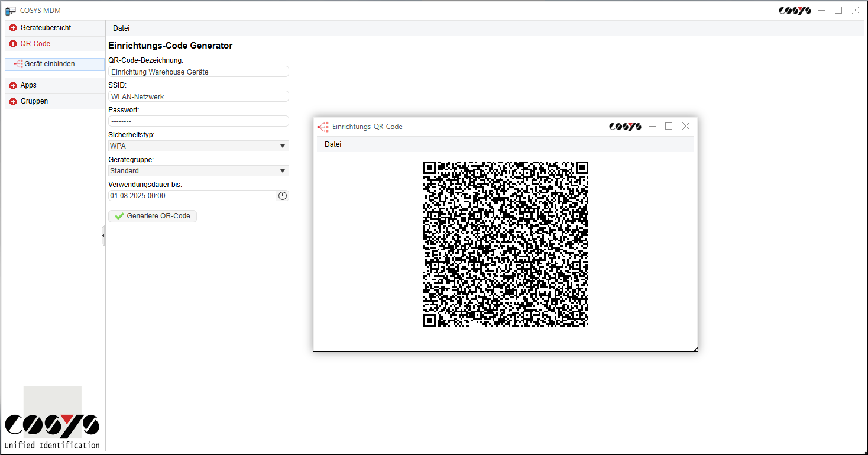Select the Gerät einbinden entry

(54, 64)
